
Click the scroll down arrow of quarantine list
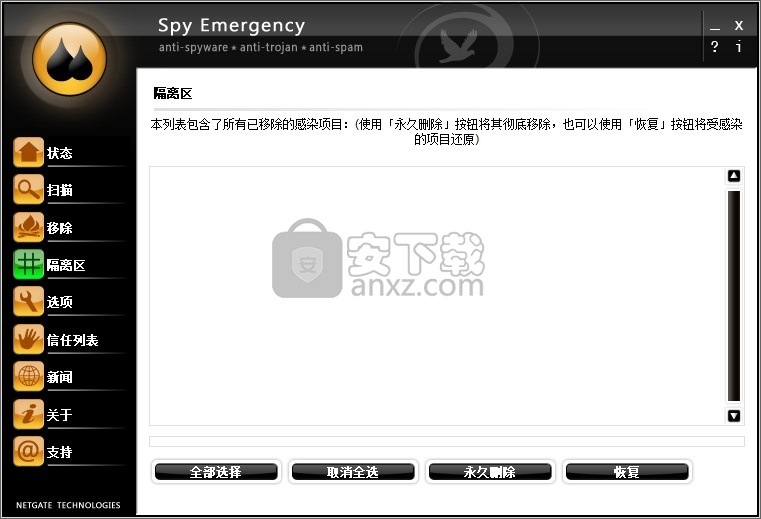click(734, 416)
